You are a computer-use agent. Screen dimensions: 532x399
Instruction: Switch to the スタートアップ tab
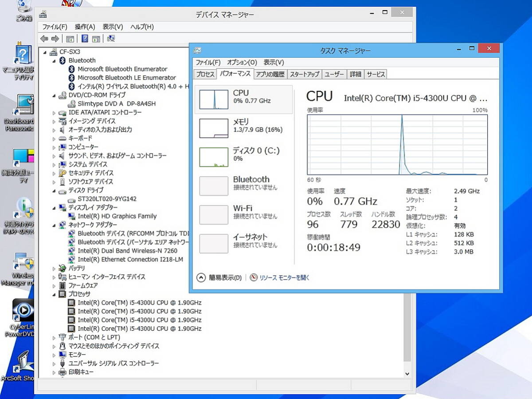(305, 75)
